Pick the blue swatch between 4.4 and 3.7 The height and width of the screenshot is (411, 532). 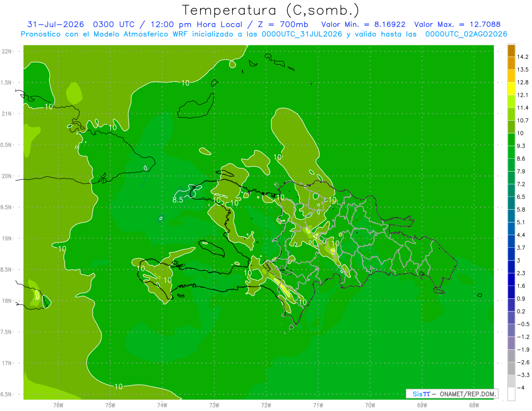[511, 241]
